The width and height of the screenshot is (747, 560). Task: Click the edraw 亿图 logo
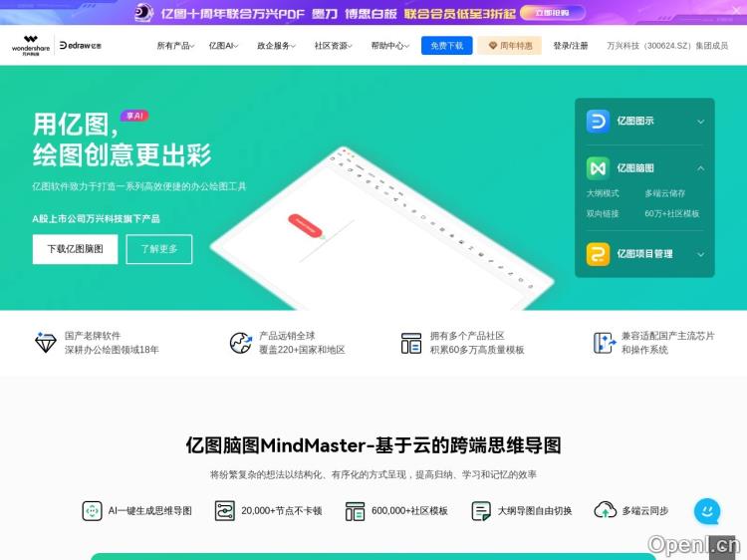coord(80,45)
